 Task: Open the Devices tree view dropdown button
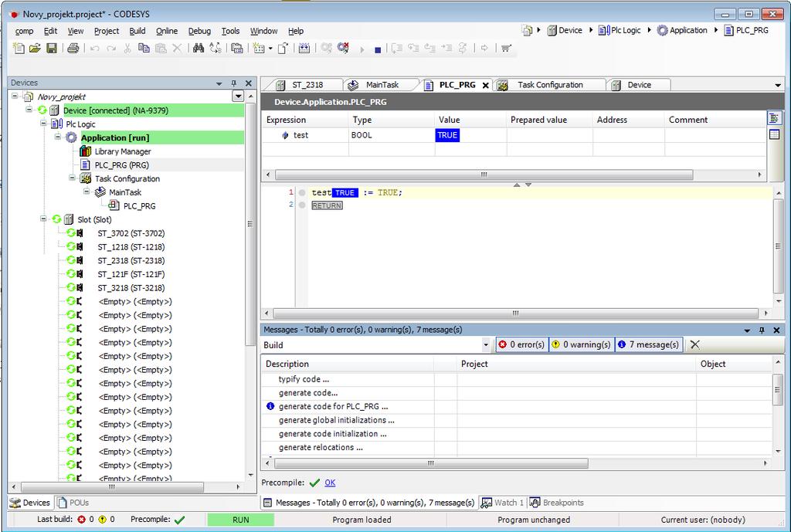point(238,97)
